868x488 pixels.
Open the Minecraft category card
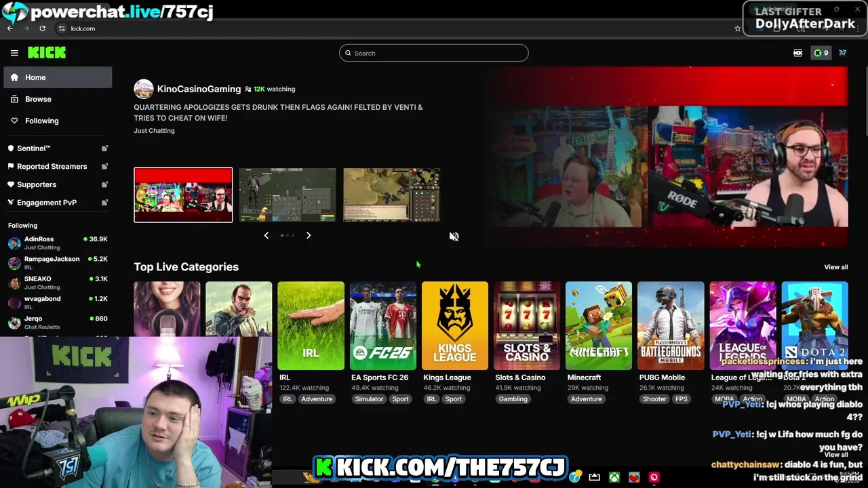[x=599, y=326]
